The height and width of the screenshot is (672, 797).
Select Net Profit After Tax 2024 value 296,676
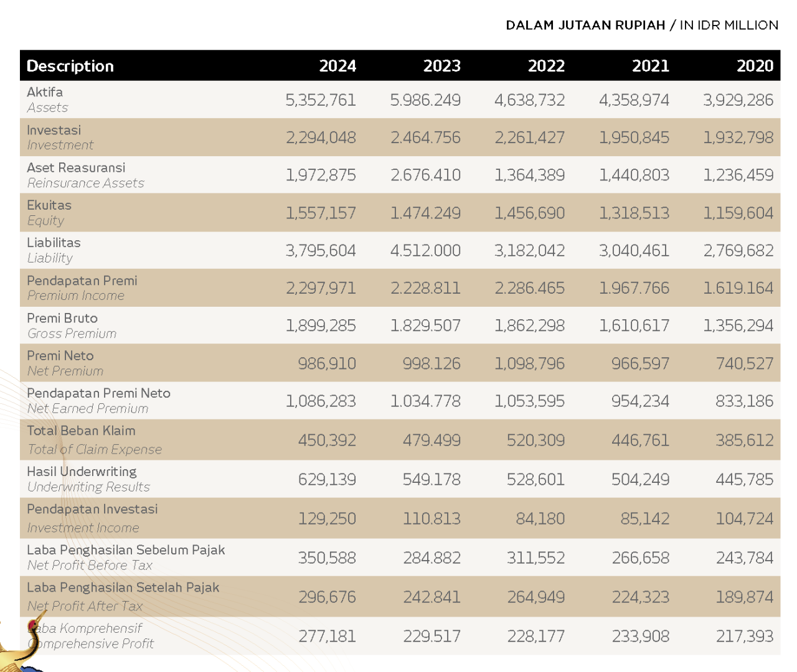point(327,597)
